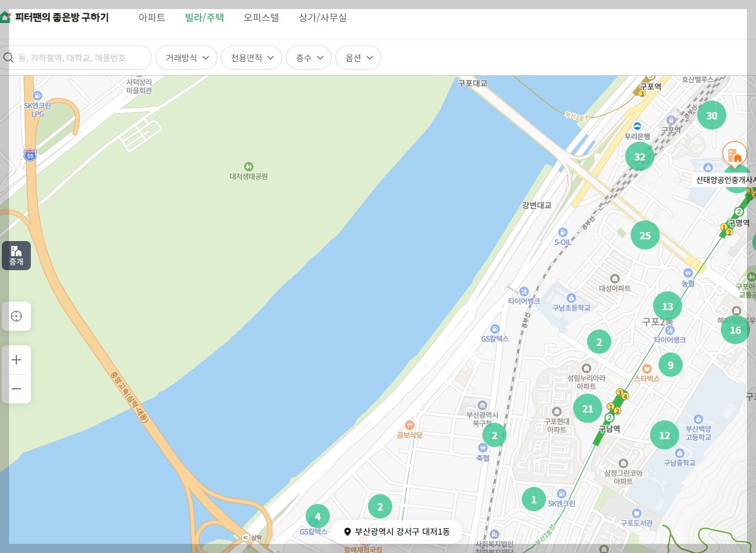This screenshot has width=756, height=553.
Task: Toggle the 중개 brokerage layer button
Action: 16,255
